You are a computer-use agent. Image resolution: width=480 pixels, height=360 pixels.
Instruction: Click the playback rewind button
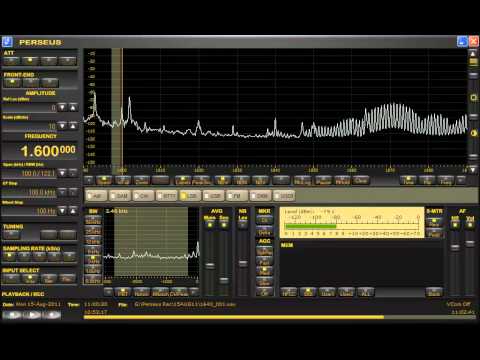pyautogui.click(x=12, y=315)
